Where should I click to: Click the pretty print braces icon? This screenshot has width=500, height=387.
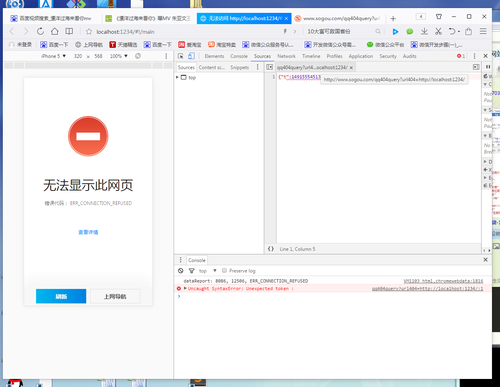pyautogui.click(x=271, y=249)
